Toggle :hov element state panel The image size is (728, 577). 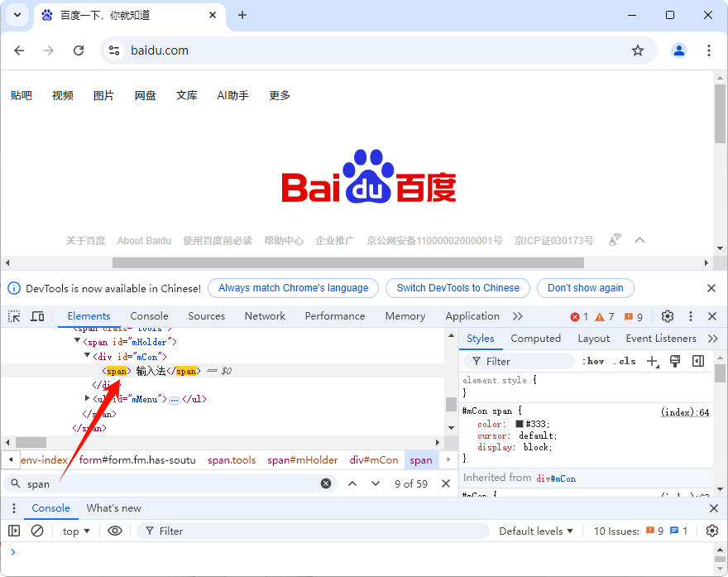593,361
